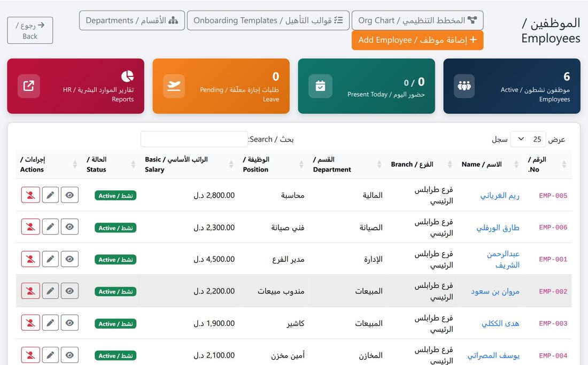The image size is (588, 365).
Task: Click department cell الصيانة
Action: click(372, 228)
